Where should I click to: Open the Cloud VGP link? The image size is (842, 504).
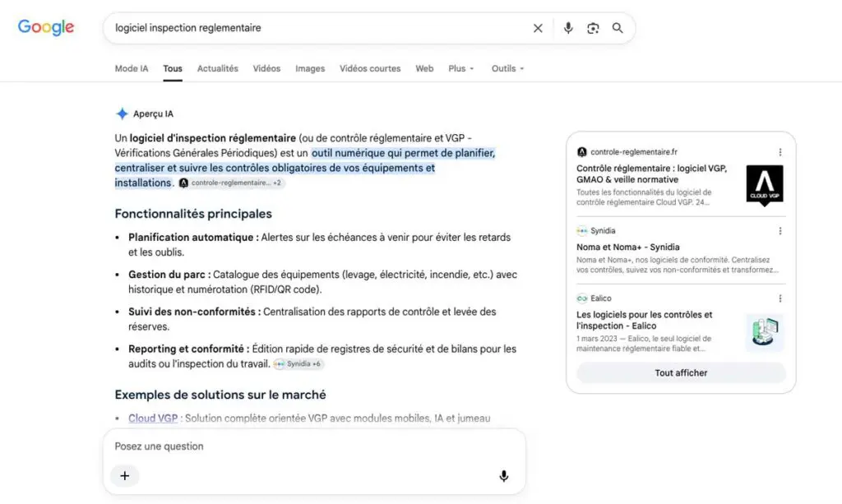(x=153, y=418)
